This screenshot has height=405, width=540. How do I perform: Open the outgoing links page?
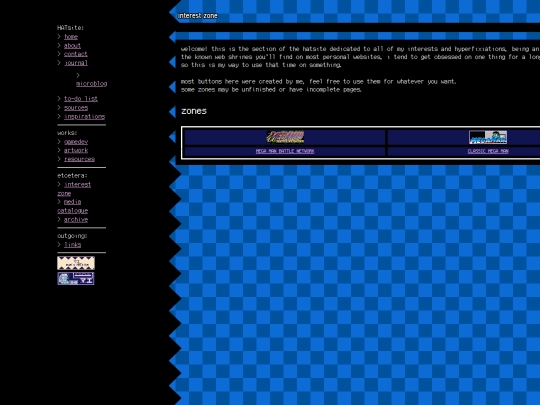tap(72, 245)
